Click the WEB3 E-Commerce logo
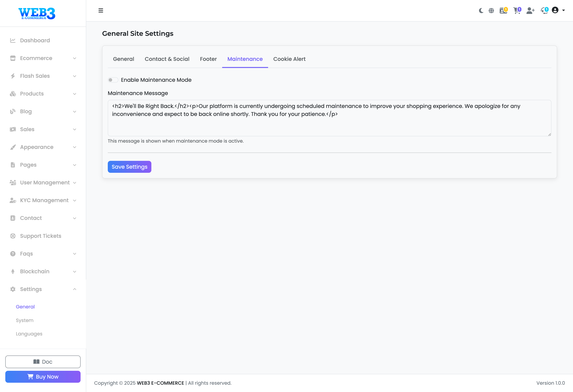 tap(37, 13)
